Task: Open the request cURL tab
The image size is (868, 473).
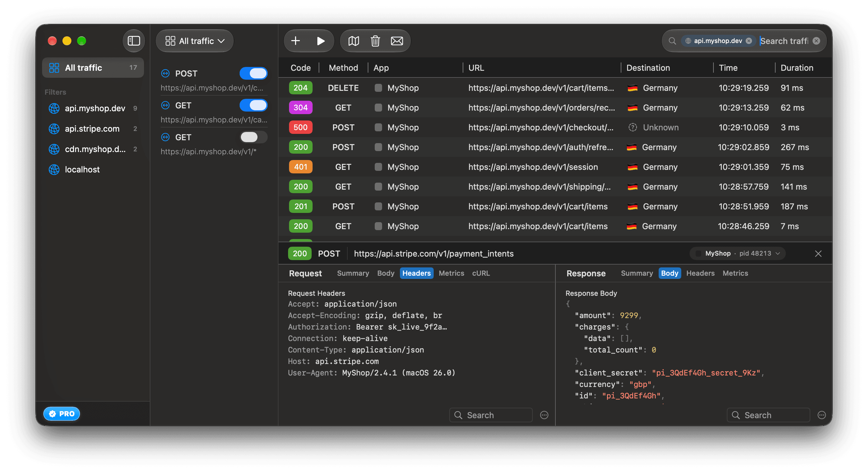Action: click(481, 273)
